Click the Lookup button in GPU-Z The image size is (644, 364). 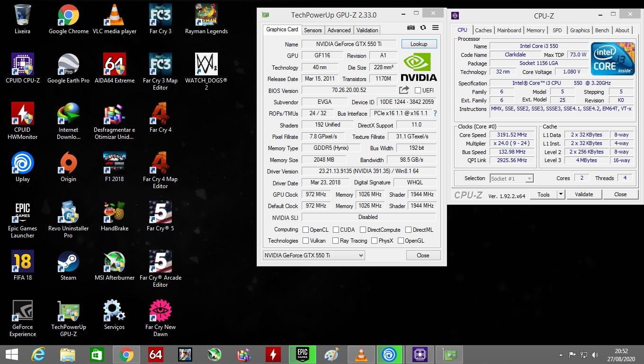click(419, 44)
